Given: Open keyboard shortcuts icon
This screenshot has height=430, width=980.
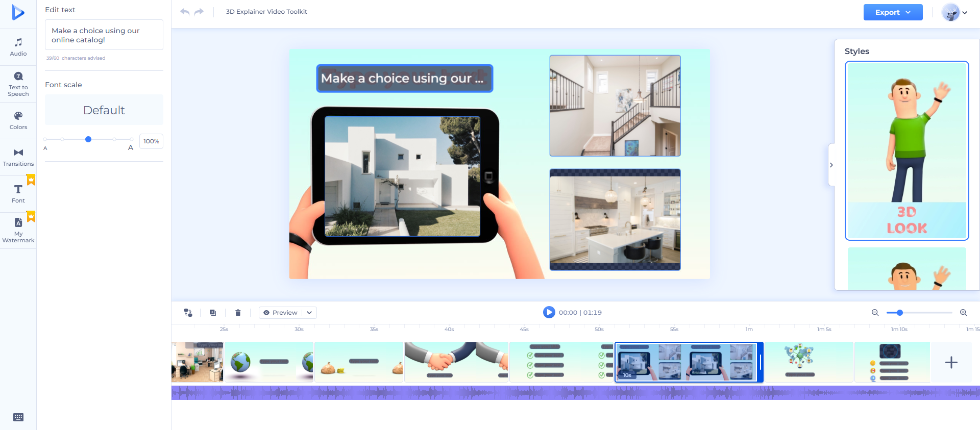Looking at the screenshot, I should pyautogui.click(x=18, y=417).
